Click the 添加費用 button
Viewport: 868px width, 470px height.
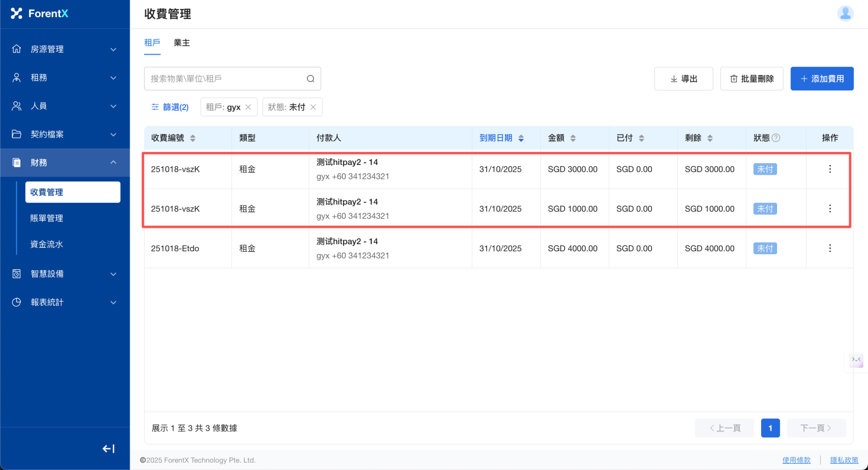[822, 79]
